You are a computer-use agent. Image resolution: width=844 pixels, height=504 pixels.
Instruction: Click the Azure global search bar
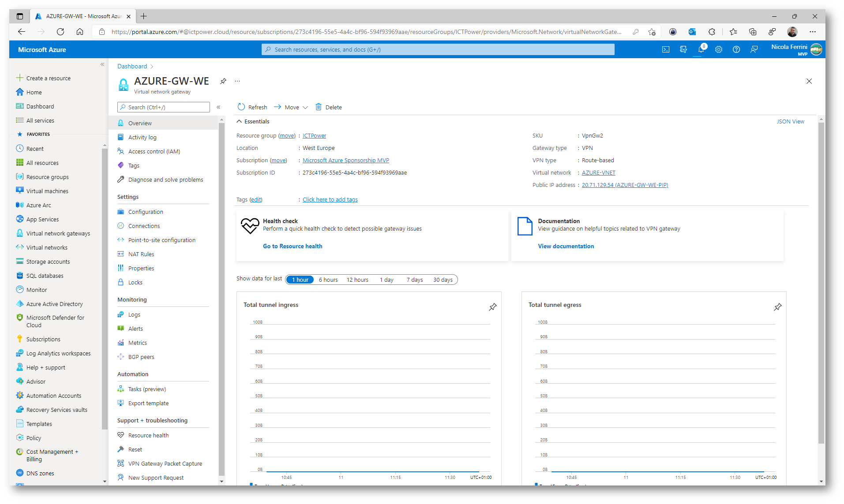tap(438, 49)
